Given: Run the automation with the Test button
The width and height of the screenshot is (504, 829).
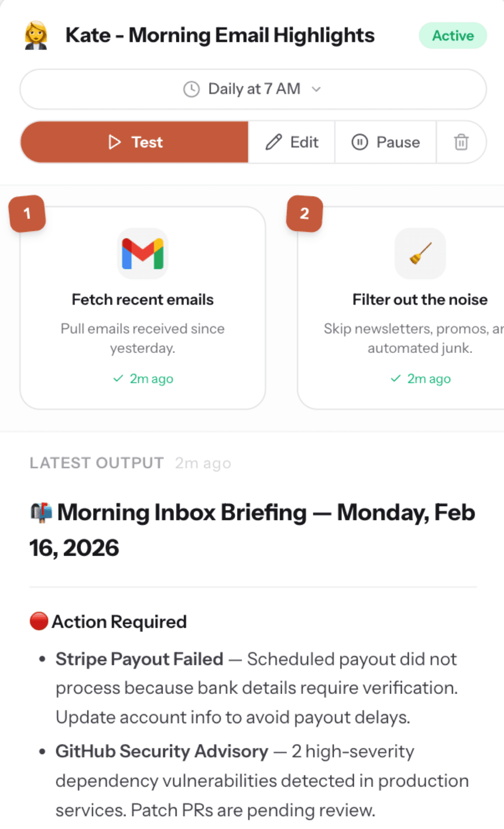Looking at the screenshot, I should [x=134, y=142].
